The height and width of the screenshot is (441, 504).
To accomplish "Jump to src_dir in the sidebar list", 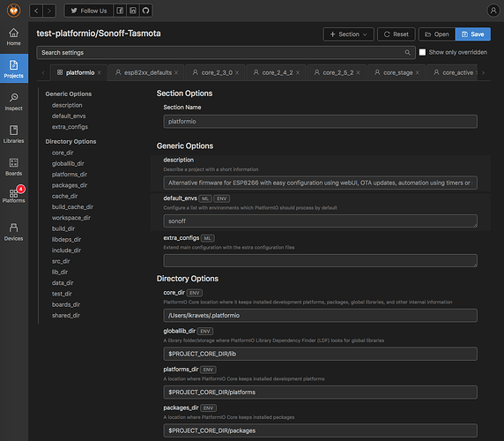I will (x=61, y=261).
